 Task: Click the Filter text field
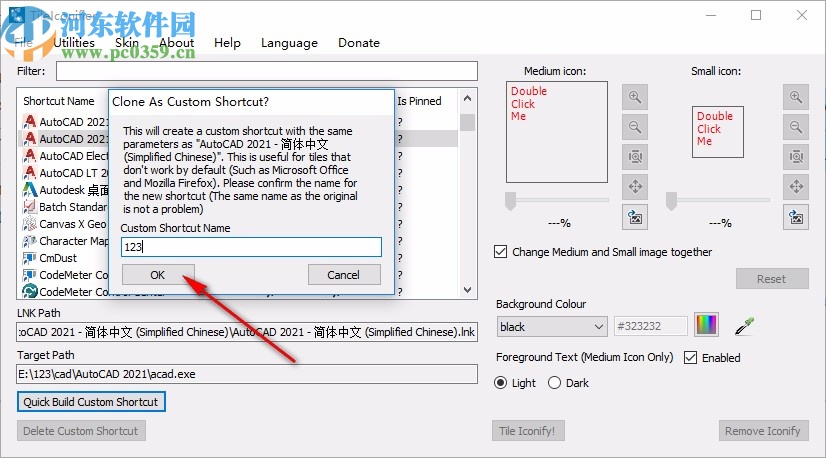[267, 71]
